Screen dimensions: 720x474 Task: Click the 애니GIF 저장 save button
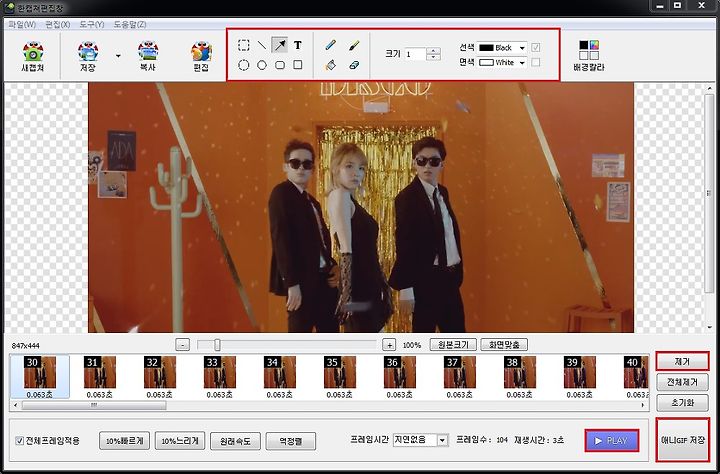(x=683, y=440)
